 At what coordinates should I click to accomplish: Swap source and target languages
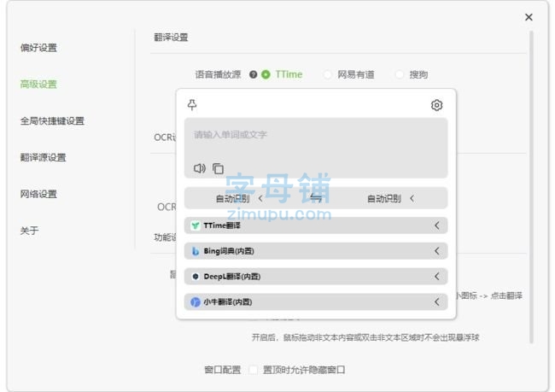[x=316, y=198]
